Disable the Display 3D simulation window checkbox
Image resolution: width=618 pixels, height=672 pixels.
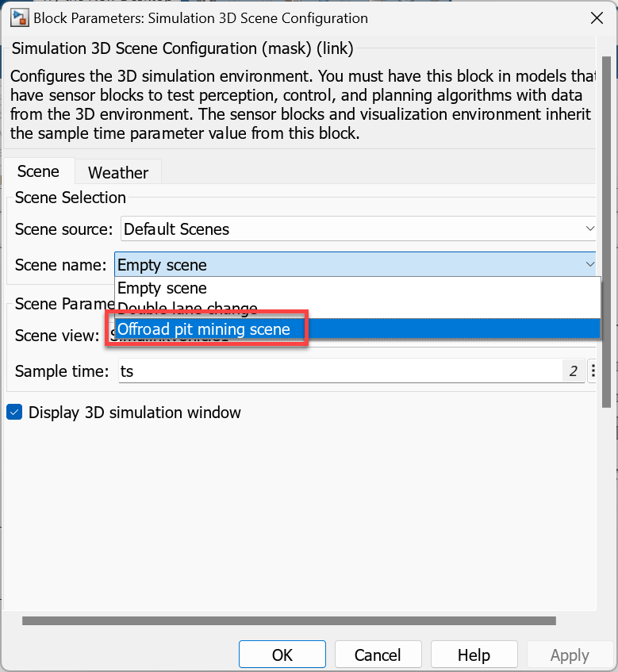click(x=13, y=412)
